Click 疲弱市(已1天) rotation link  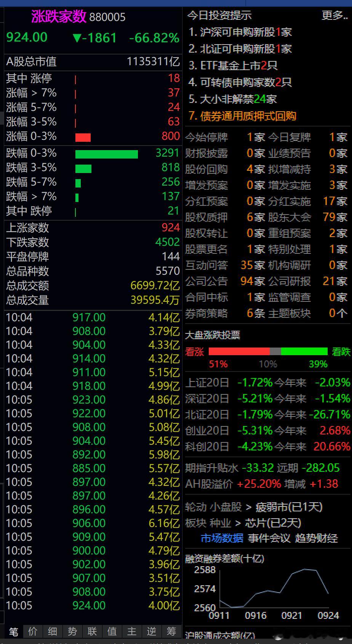tap(289, 507)
